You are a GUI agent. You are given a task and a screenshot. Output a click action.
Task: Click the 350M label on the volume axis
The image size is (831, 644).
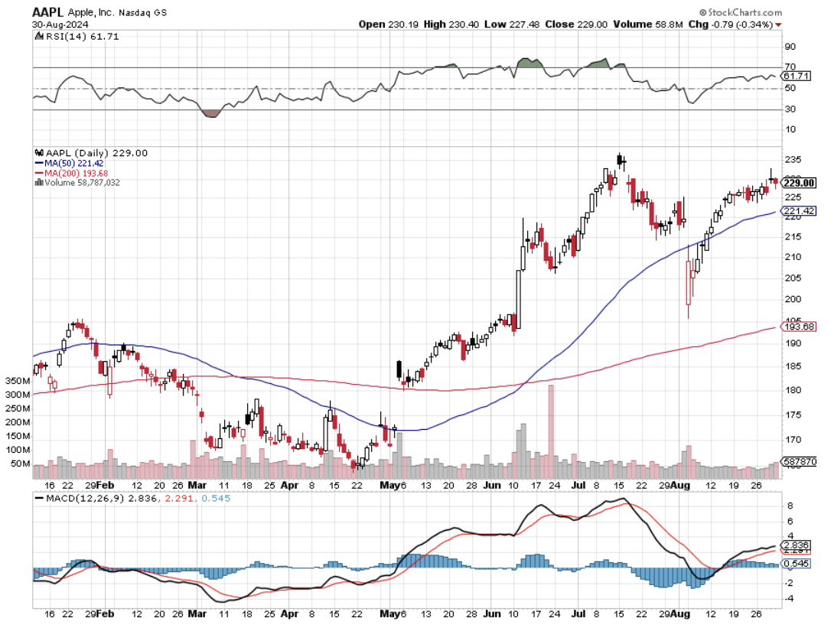pyautogui.click(x=18, y=381)
